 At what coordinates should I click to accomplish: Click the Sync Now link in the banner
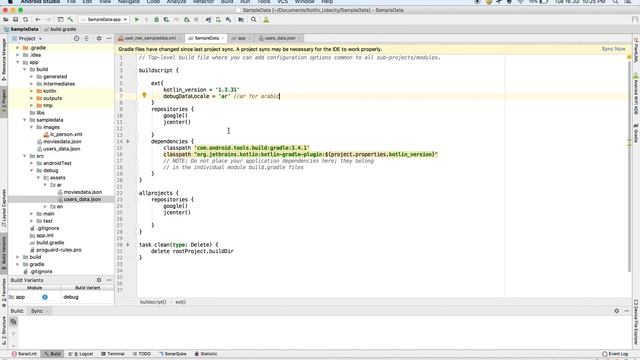pos(613,49)
